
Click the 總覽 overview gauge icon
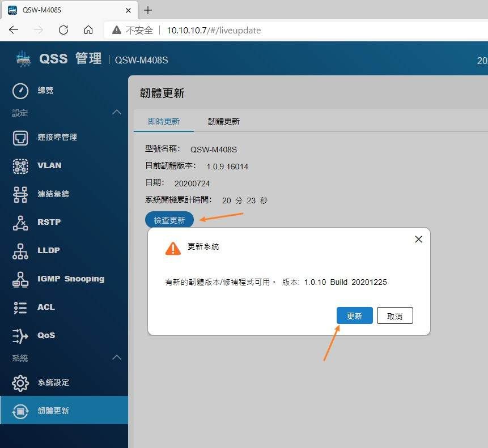pos(20,91)
